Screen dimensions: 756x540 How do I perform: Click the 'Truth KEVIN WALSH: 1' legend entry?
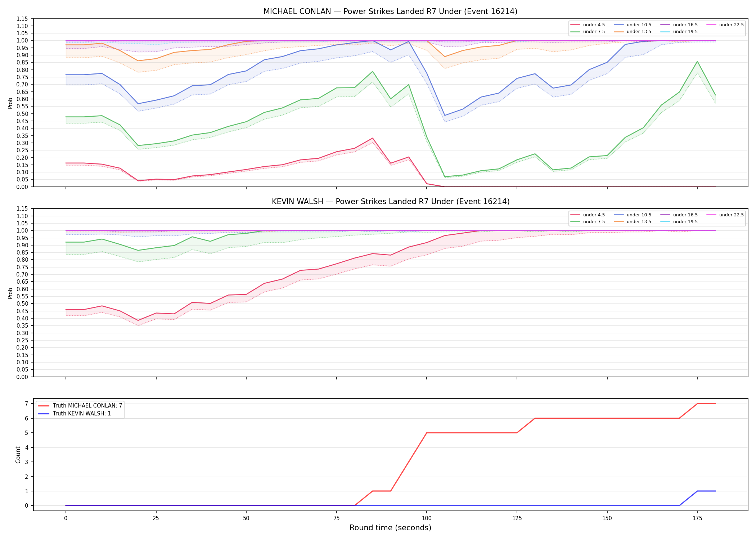pyautogui.click(x=74, y=414)
